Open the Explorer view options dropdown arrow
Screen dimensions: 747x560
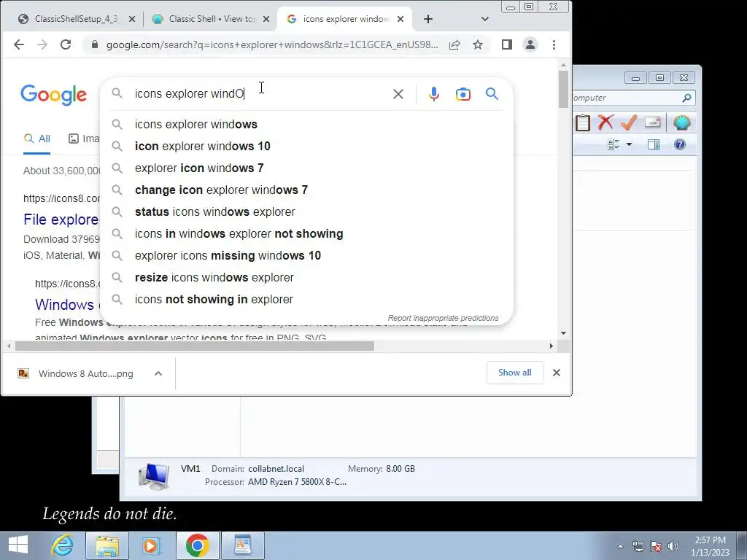[x=629, y=144]
